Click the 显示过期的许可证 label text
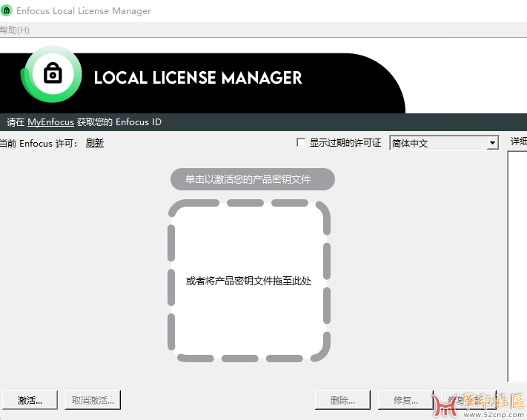Image resolution: width=527 pixels, height=420 pixels. 345,143
